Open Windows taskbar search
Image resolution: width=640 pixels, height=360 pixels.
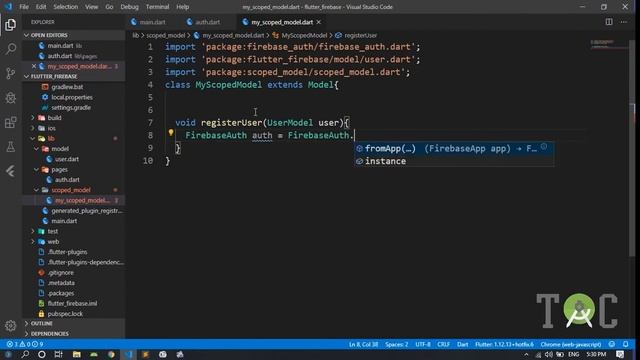[x=25, y=354]
